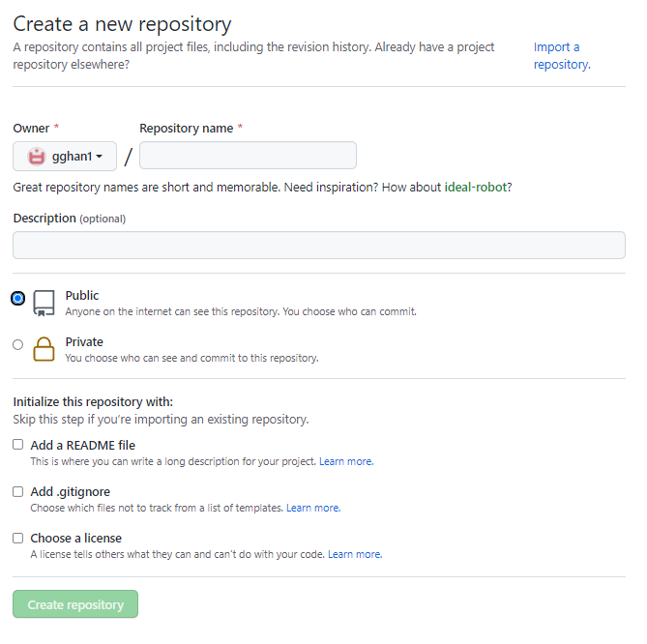
Task: Focus the Repository name input field
Action: click(x=249, y=156)
